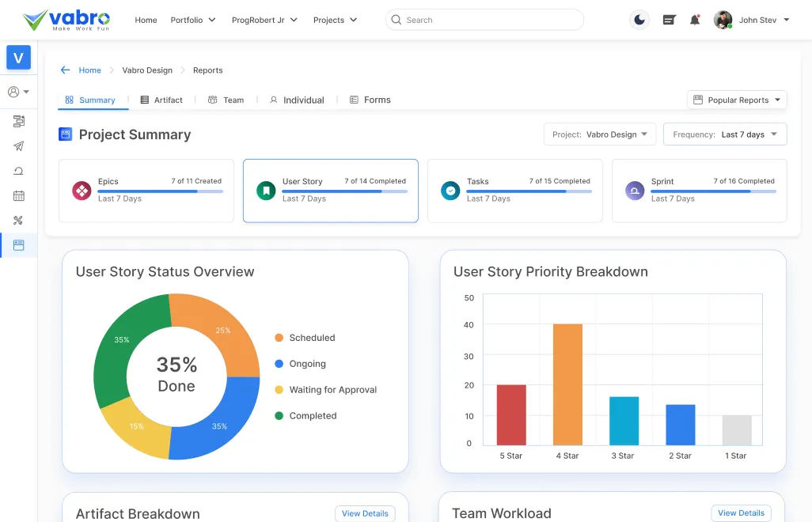Toggle dark mode with the moon icon
Screen dimensions: 812x522
click(x=639, y=20)
